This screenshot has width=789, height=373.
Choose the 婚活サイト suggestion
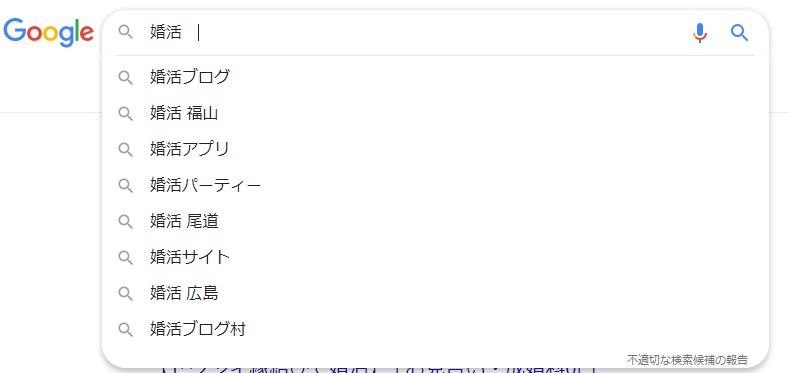pos(435,258)
